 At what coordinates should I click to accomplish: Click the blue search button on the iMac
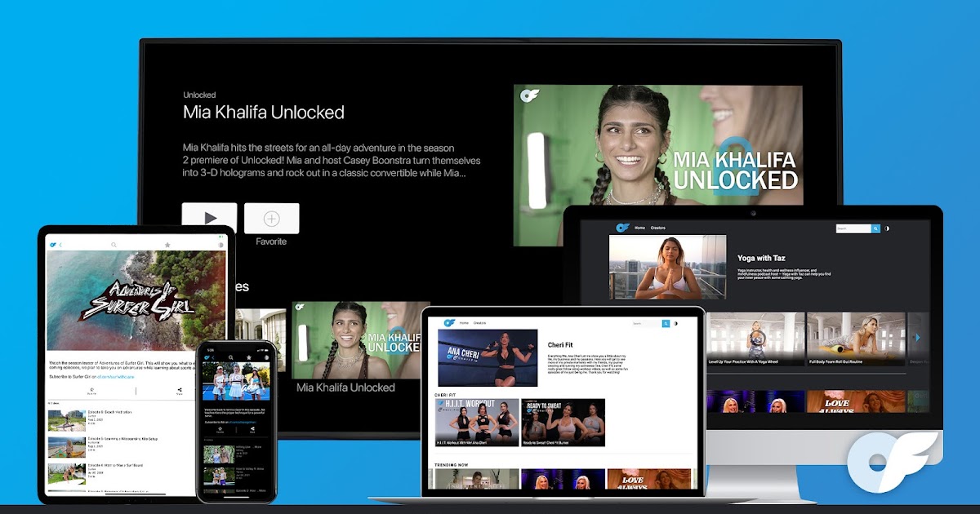pyautogui.click(x=876, y=228)
